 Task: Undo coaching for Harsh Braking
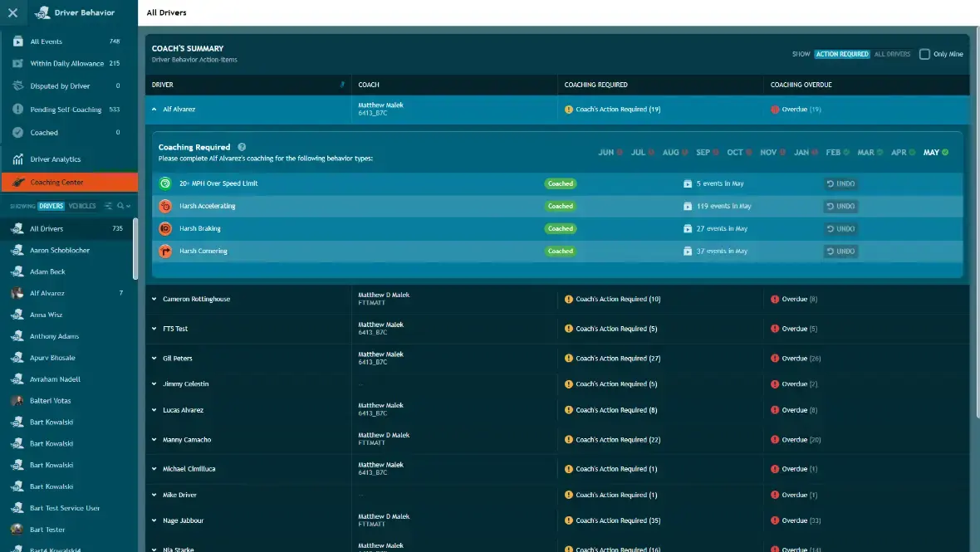(x=840, y=228)
